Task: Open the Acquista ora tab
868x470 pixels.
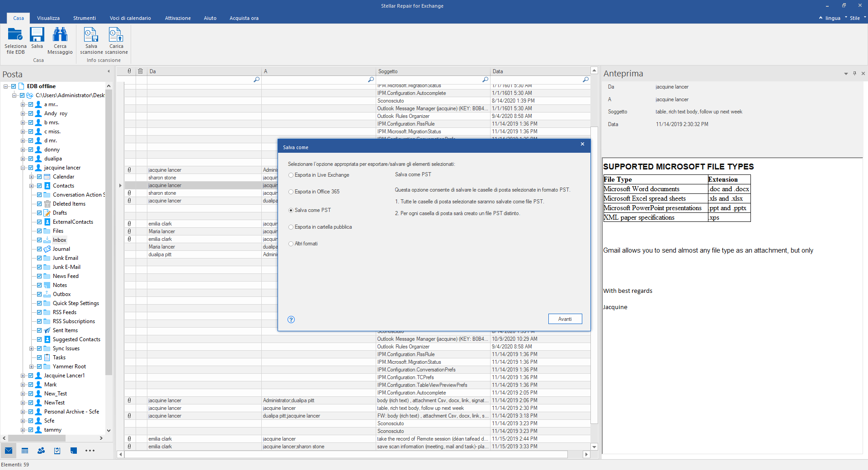Action: (x=244, y=18)
